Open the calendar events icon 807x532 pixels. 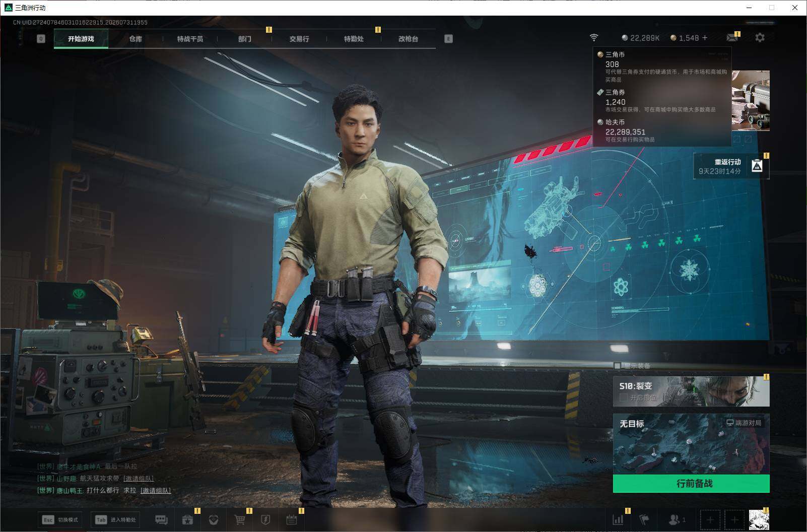click(x=292, y=520)
